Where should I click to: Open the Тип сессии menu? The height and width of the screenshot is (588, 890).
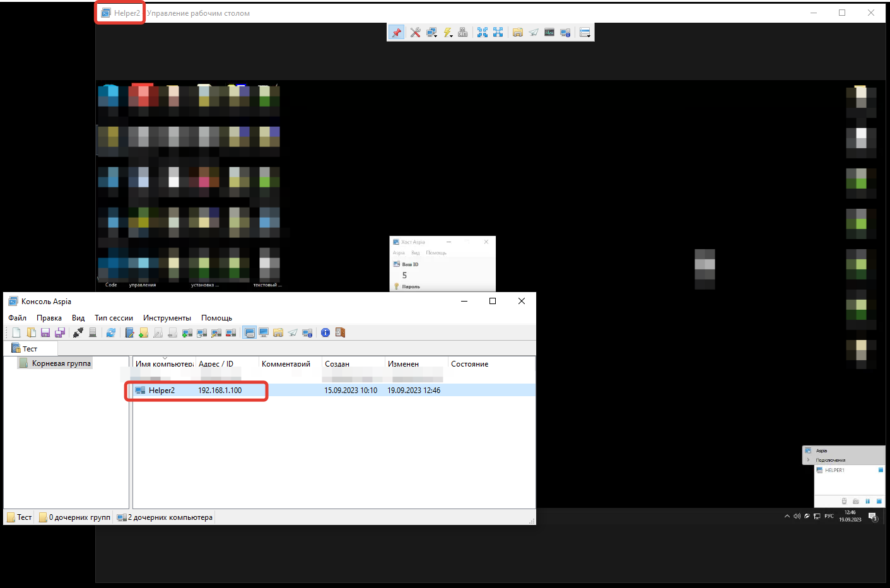point(114,318)
